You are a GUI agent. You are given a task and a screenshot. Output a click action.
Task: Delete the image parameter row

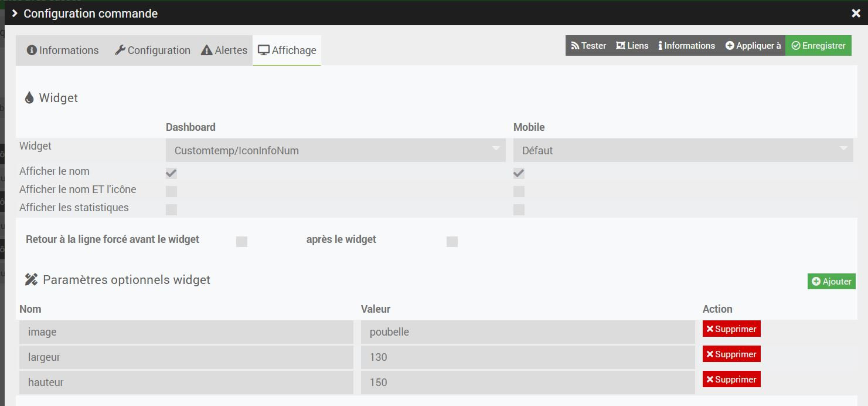pyautogui.click(x=731, y=329)
